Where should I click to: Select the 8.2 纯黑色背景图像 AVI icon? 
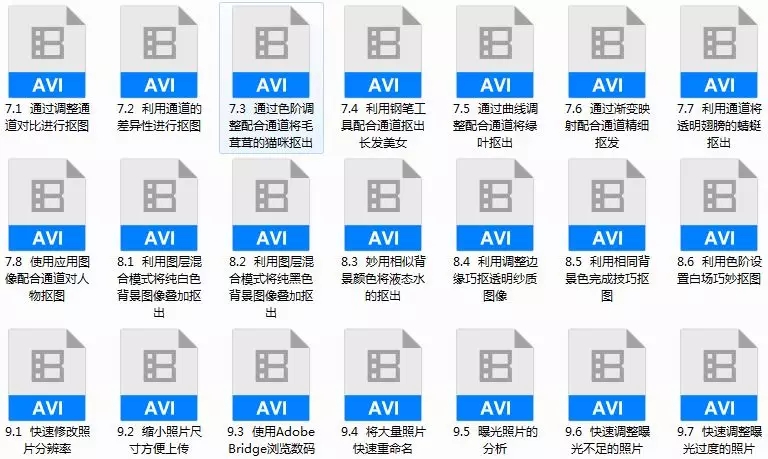point(271,205)
